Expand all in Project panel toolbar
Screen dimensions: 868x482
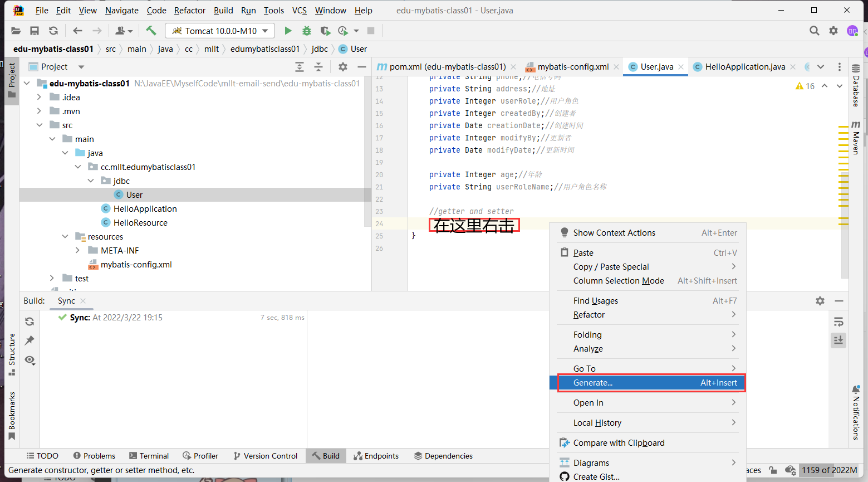click(300, 67)
